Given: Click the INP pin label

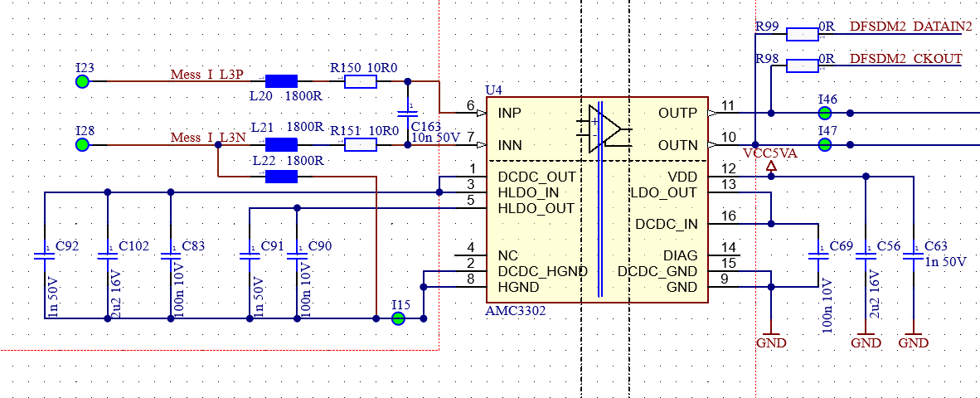Looking at the screenshot, I should [x=510, y=114].
